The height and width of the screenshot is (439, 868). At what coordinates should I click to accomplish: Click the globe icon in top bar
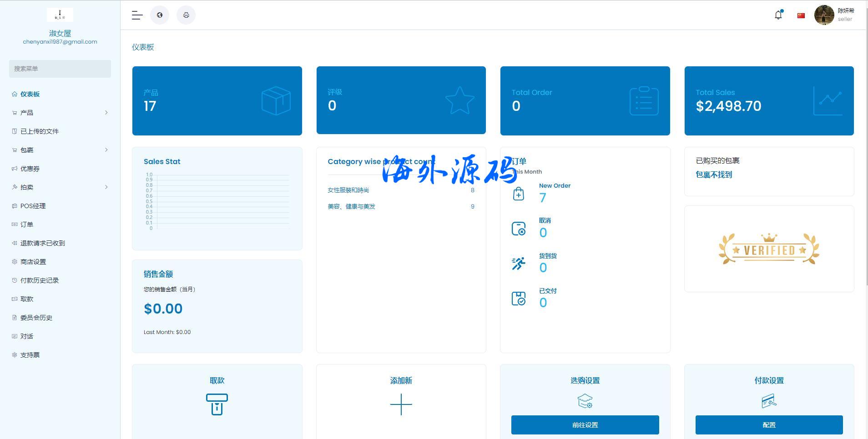point(160,15)
